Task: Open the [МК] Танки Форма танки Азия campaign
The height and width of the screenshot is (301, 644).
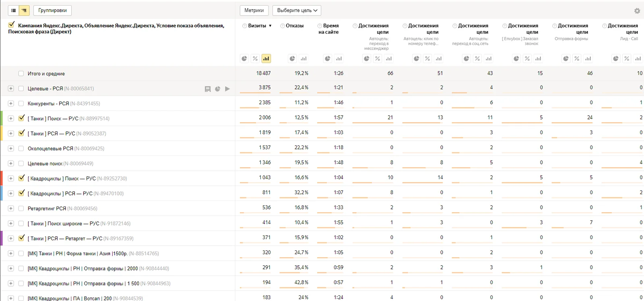Action: 77,254
